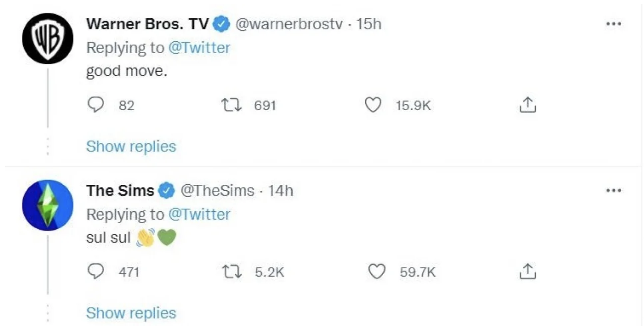Share the Warner Bros. TV tweet
Image resolution: width=644 pixels, height=326 pixels.
[527, 105]
